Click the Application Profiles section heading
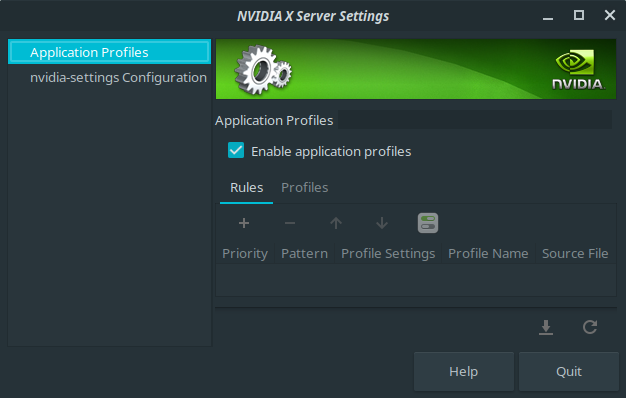 [274, 121]
